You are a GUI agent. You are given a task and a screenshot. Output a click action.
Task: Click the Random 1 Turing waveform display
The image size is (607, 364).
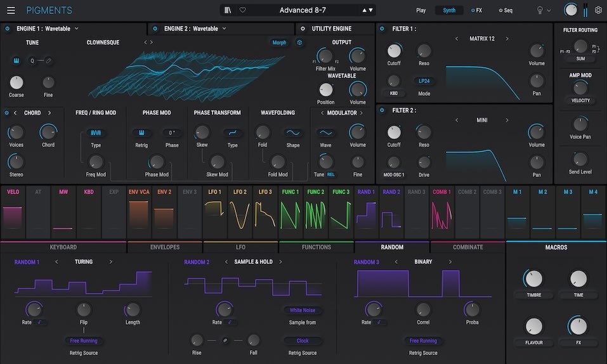(x=84, y=283)
